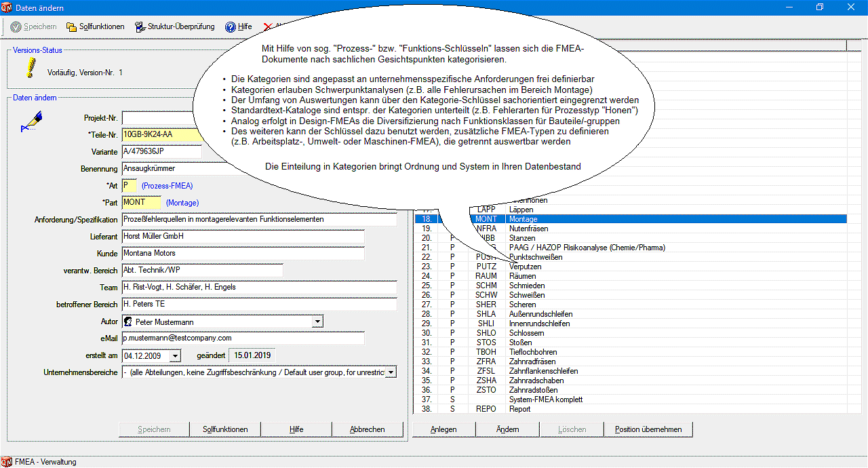Click the application icon in the title bar
Viewport: 868px width, 468px height.
[x=8, y=7]
